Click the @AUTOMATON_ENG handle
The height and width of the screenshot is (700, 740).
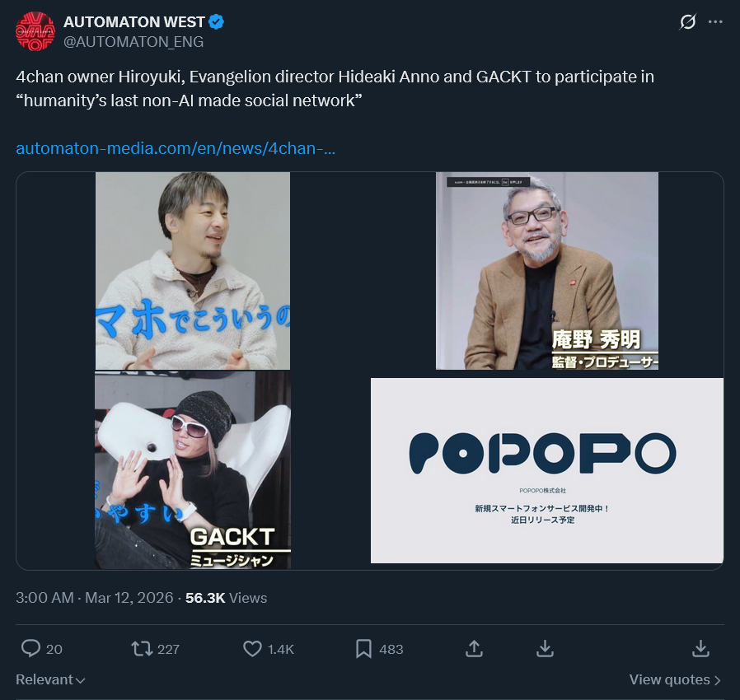tap(133, 42)
